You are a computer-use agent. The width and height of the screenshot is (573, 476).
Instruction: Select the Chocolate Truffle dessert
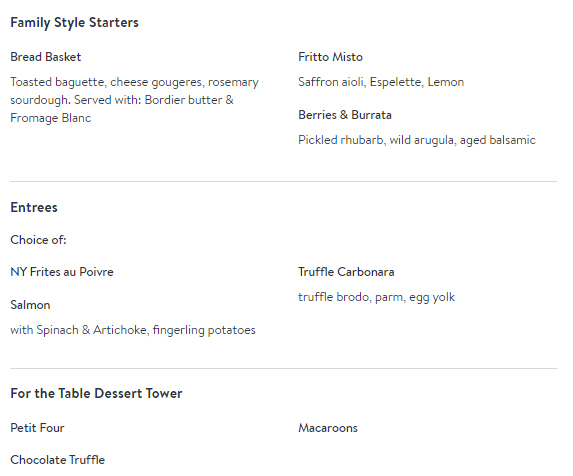tap(57, 460)
